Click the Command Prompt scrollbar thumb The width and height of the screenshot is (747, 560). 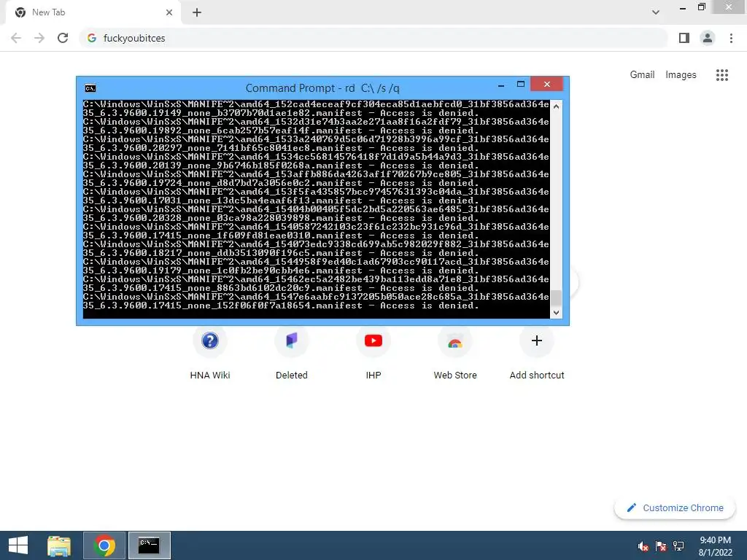coord(556,298)
